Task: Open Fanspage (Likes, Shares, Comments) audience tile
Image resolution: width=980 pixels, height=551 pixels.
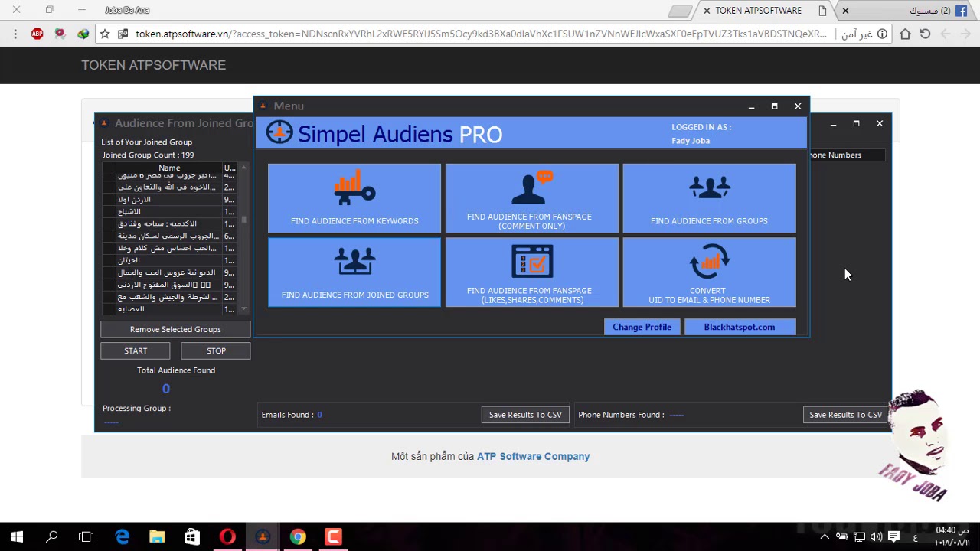Action: pos(531,272)
